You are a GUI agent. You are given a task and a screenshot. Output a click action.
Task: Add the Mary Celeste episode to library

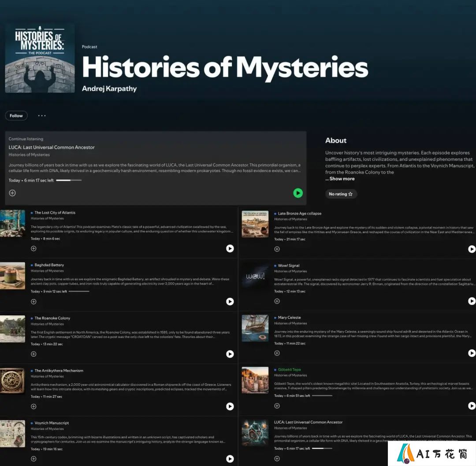(277, 353)
